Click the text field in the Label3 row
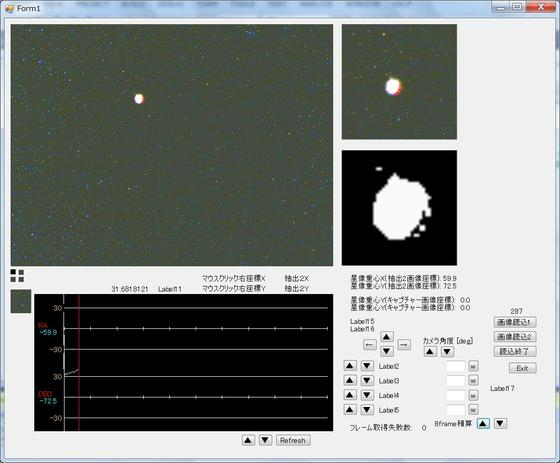This screenshot has height=463, width=560. pos(456,381)
